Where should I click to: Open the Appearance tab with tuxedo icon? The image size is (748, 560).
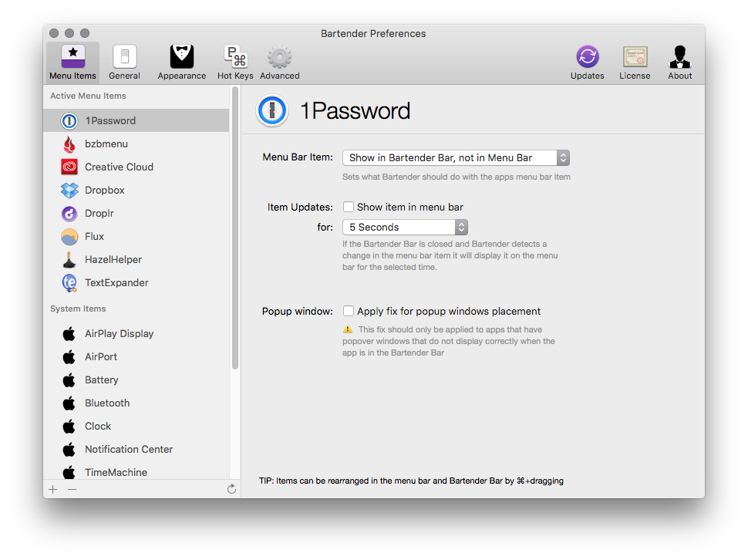click(x=182, y=62)
